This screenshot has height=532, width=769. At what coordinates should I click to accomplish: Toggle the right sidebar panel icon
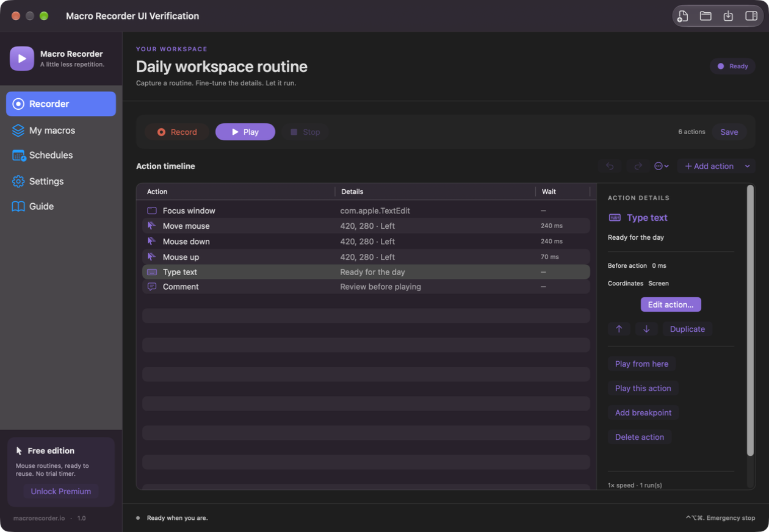coord(751,16)
